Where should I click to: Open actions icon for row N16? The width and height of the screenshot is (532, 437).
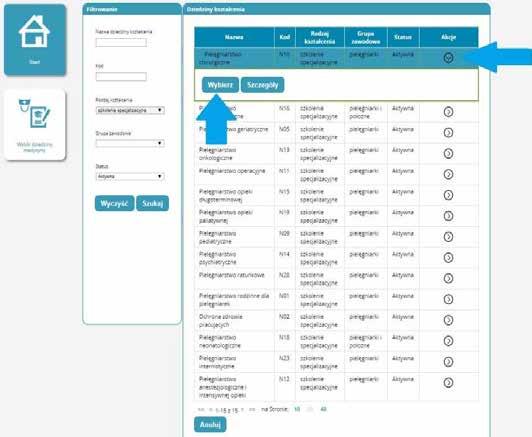tap(448, 112)
